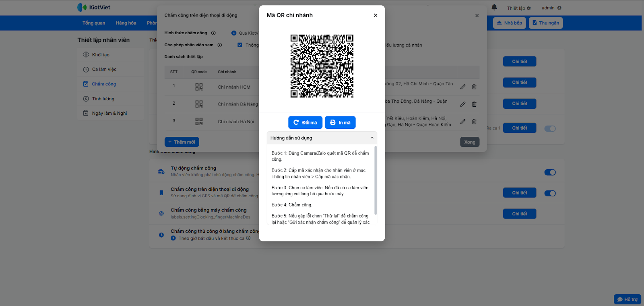The height and width of the screenshot is (306, 644).
Task: Click the Danh sách thiết lập label
Action: click(x=184, y=57)
